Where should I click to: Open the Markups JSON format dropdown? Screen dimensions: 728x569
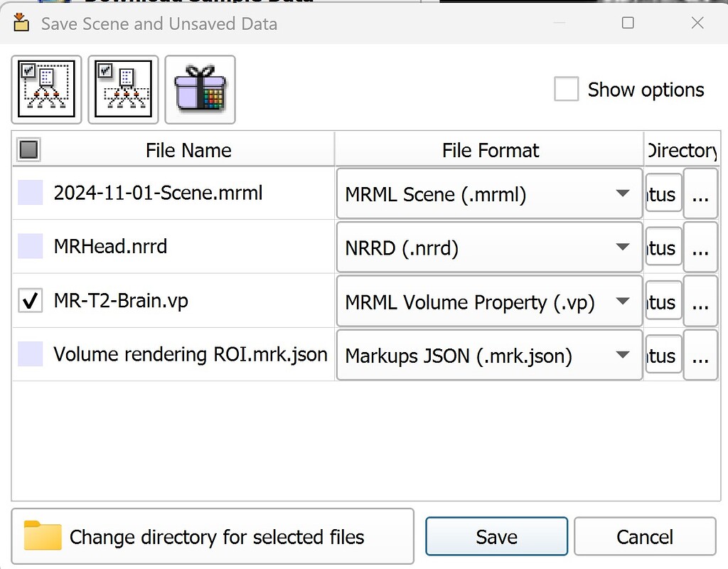point(623,355)
